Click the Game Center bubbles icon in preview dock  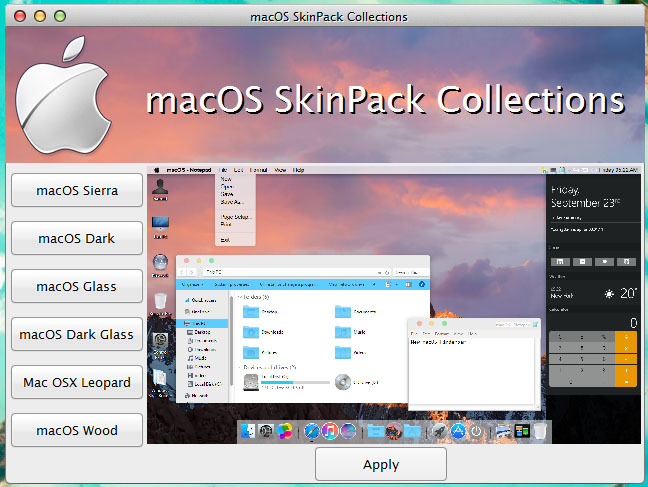point(284,431)
